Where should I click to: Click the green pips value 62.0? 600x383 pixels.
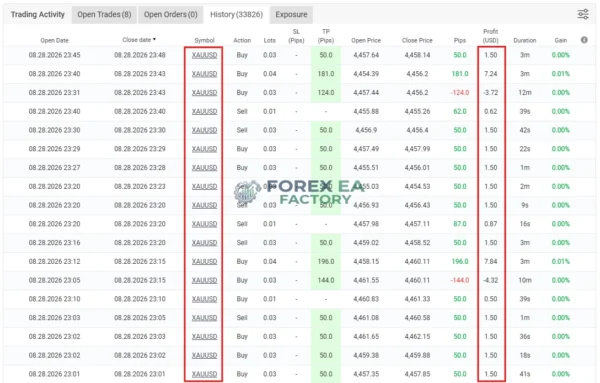460,111
